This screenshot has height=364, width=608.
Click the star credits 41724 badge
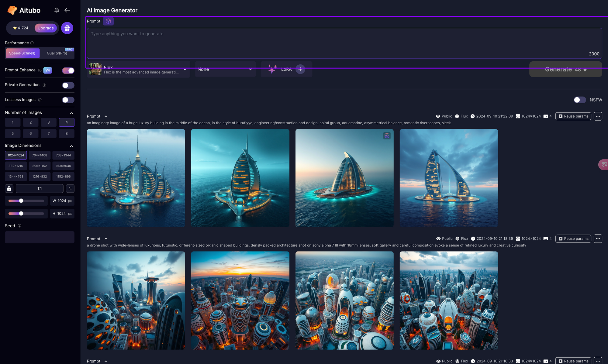click(x=20, y=28)
